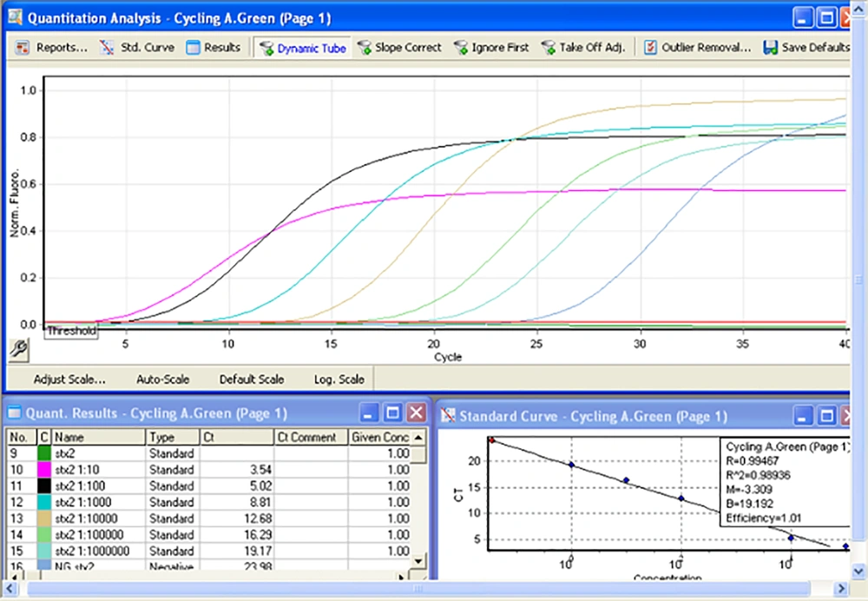Click the Ct value 12.68
This screenshot has width=868, height=601.
click(x=258, y=518)
